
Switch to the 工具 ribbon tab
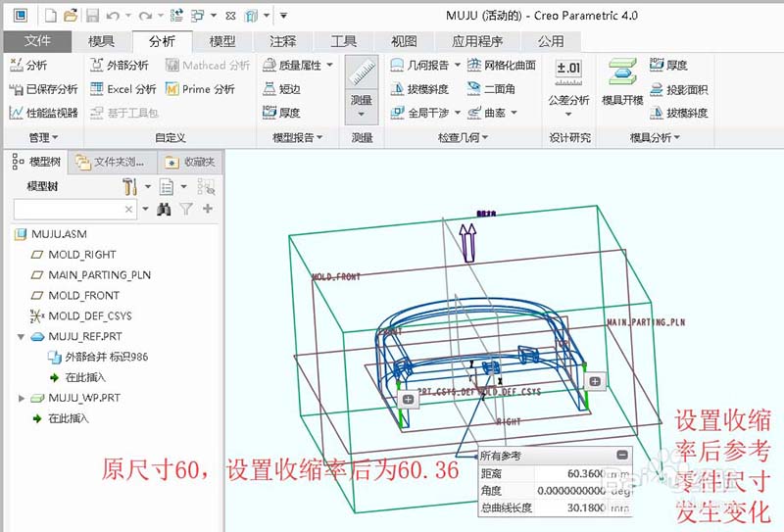tap(344, 41)
